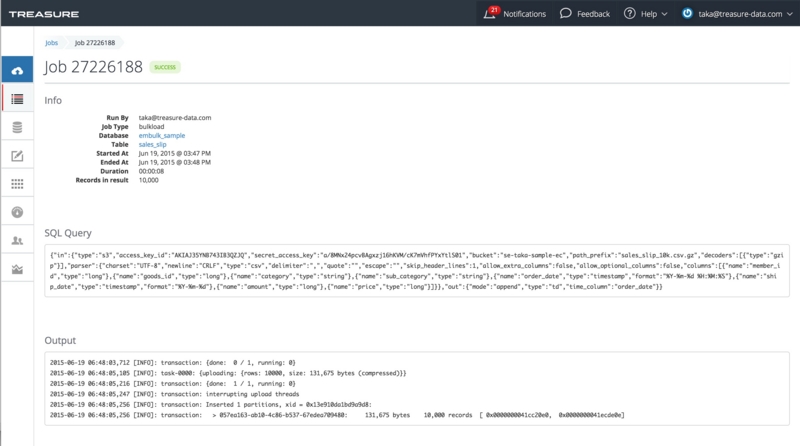This screenshot has height=446, width=800.
Task: Click the bulkload job type value
Action: pyautogui.click(x=152, y=127)
